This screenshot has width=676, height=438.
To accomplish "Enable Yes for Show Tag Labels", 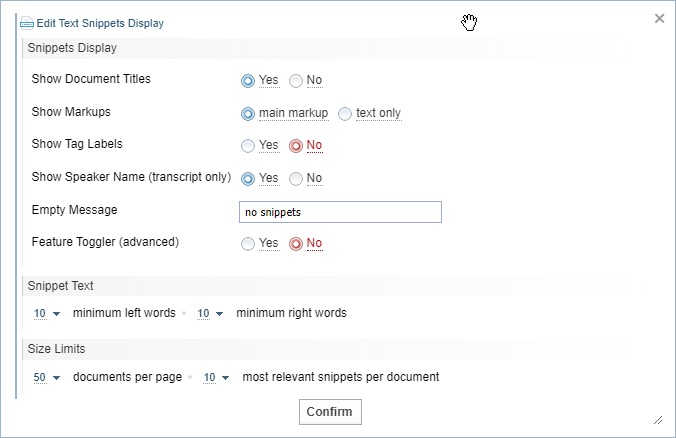I will (248, 145).
